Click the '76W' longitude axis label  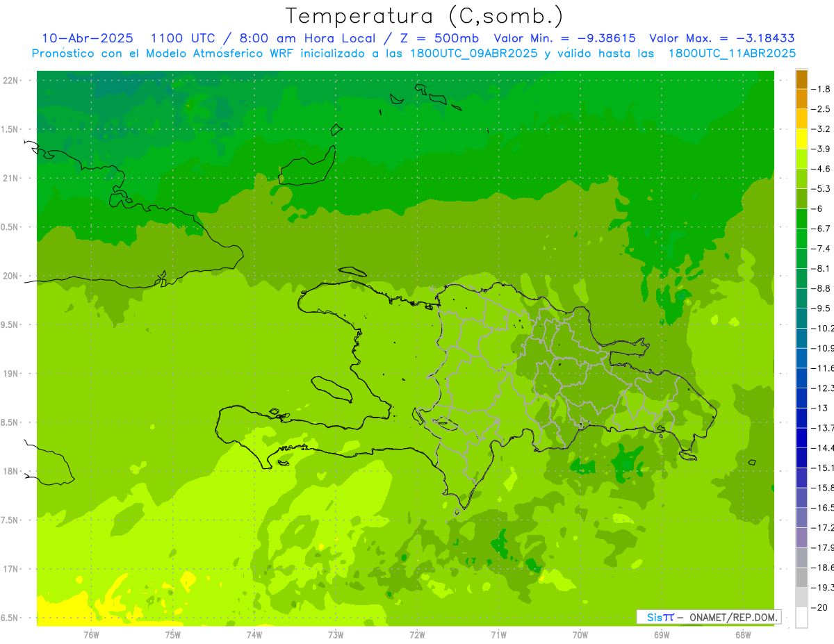tap(91, 634)
